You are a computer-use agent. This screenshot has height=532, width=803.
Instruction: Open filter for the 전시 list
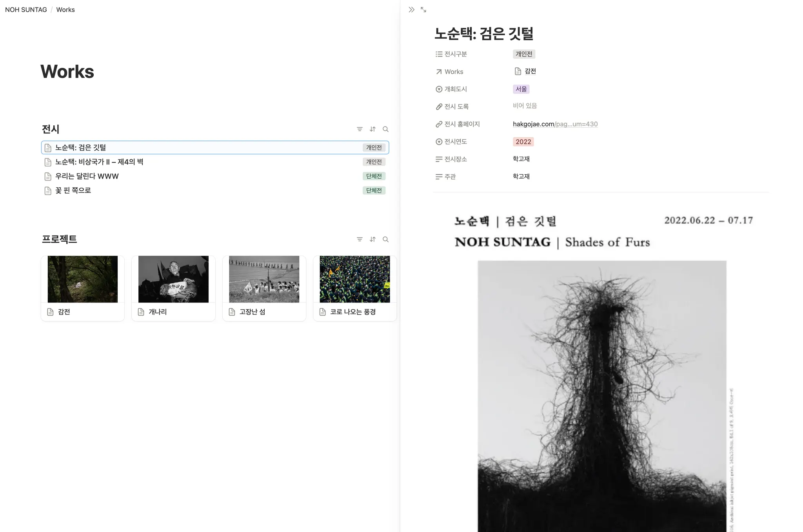click(x=360, y=129)
